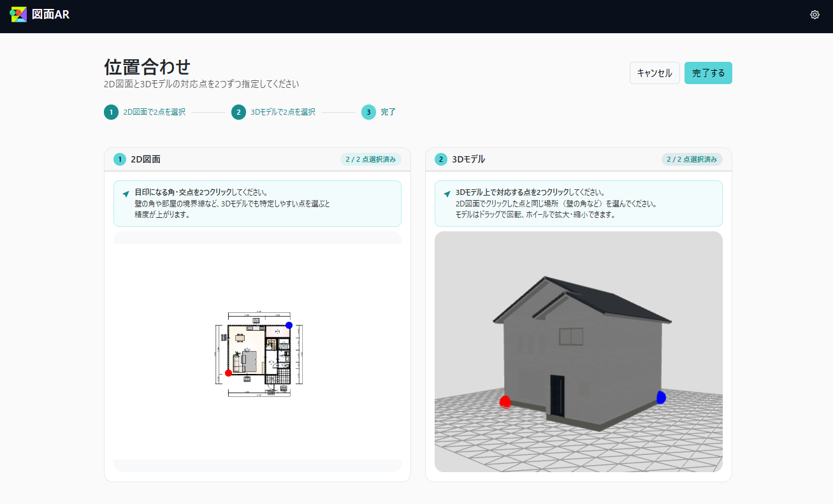Viewport: 833px width, 504px height.
Task: Select step 3 circle in stepper
Action: pyautogui.click(x=369, y=112)
